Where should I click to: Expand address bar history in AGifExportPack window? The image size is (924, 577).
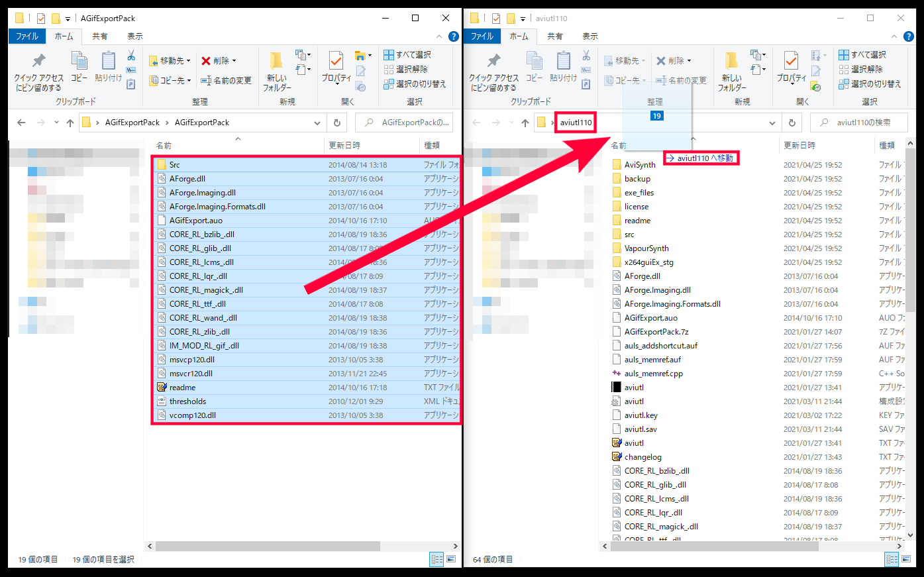(x=317, y=123)
